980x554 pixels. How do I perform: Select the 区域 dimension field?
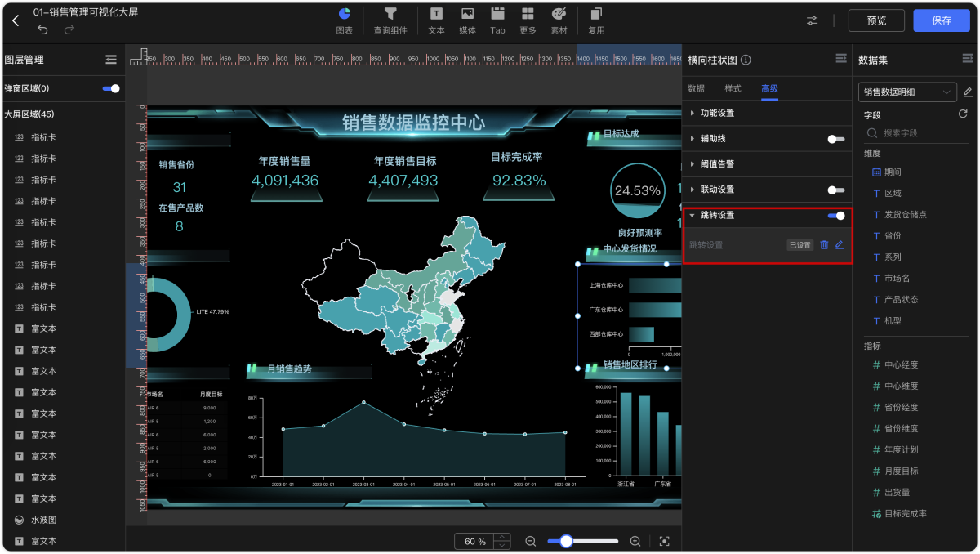pyautogui.click(x=893, y=193)
